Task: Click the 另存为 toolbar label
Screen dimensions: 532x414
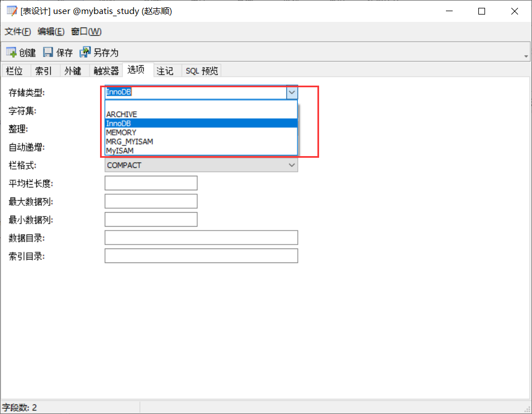Action: 106,53
